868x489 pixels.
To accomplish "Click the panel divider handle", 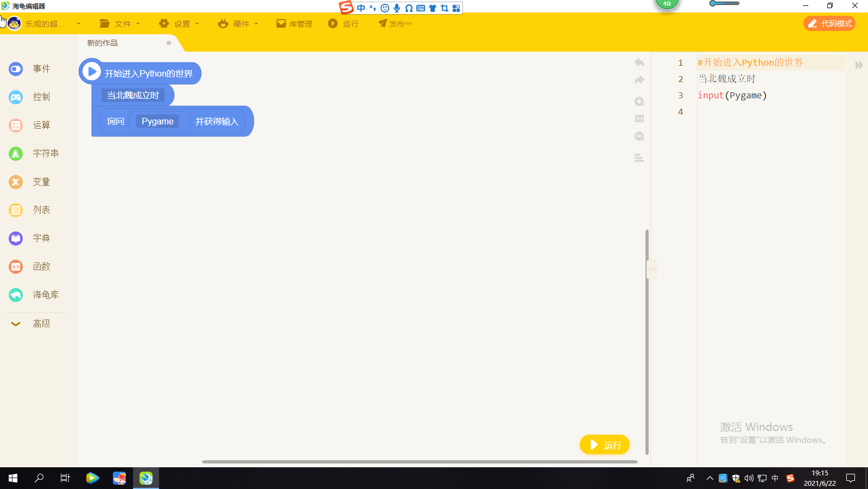I will 651,269.
